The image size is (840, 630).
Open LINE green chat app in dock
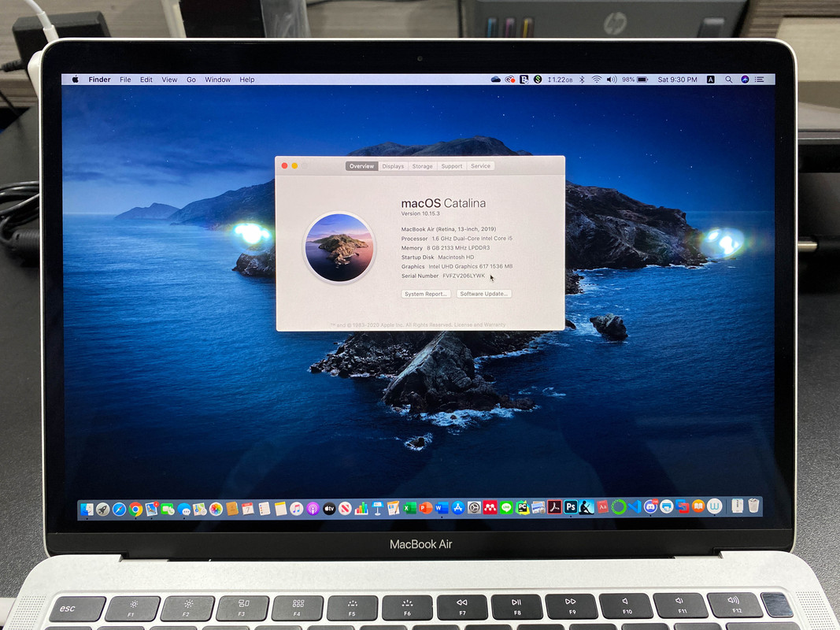point(506,508)
